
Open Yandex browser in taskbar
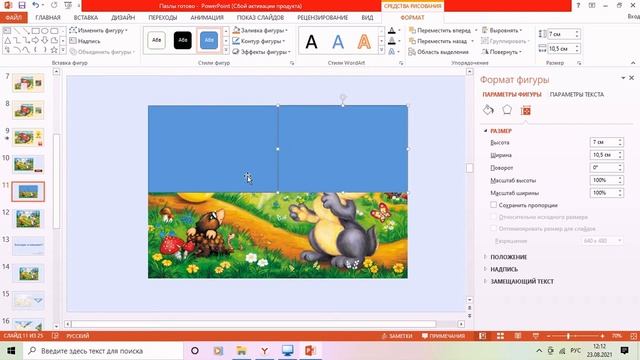(x=264, y=351)
